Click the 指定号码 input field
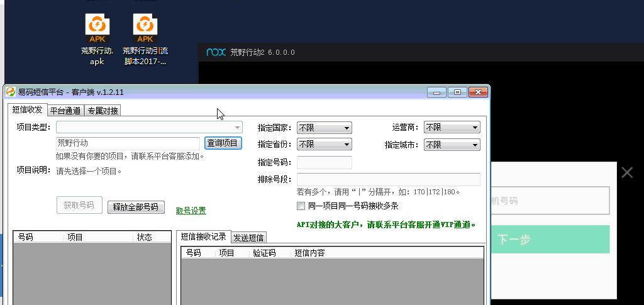This screenshot has height=305, width=644. (x=324, y=162)
